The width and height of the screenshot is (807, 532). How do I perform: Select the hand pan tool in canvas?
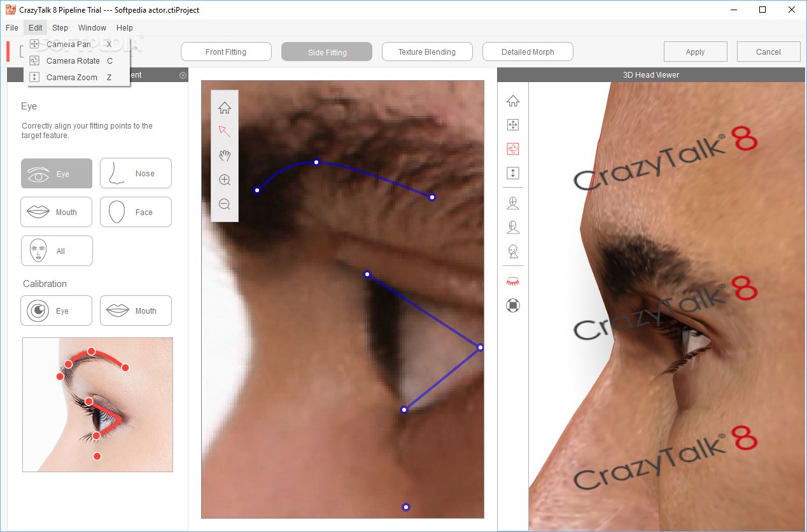coord(225,155)
